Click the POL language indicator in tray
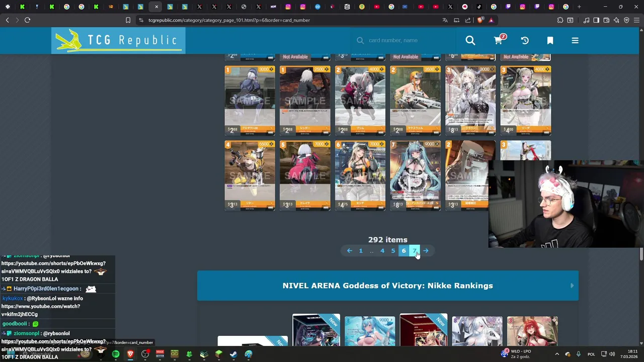The width and height of the screenshot is (644, 362). point(591,354)
